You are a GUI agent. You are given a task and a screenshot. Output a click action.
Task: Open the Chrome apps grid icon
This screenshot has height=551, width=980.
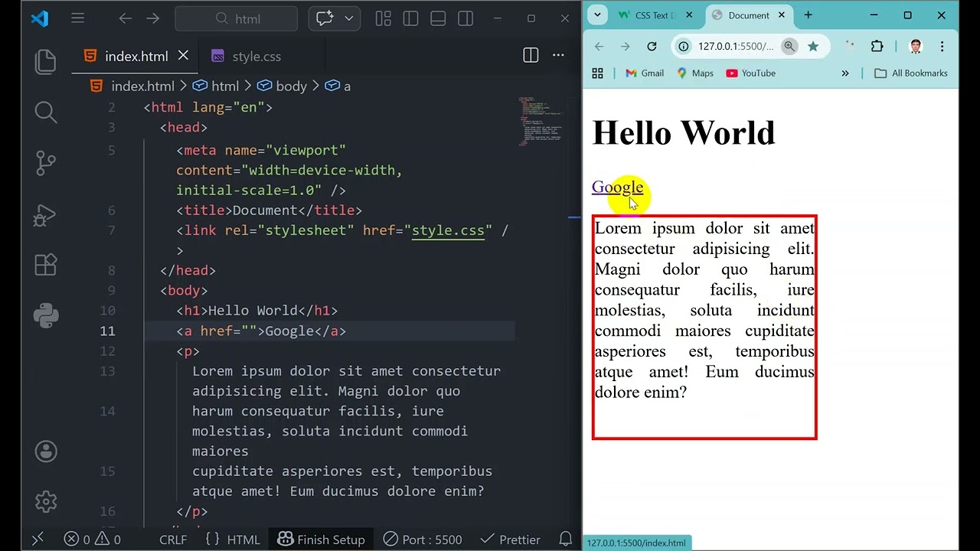[597, 73]
